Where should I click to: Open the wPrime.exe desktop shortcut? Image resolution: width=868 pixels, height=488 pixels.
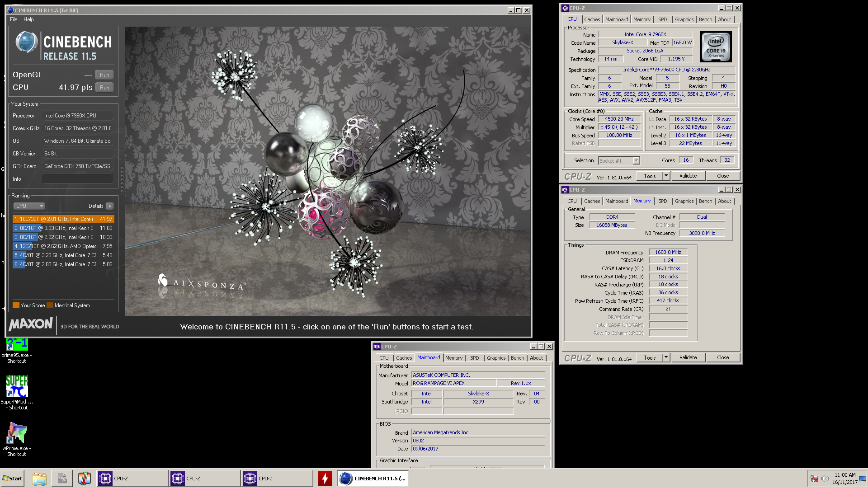coord(17,439)
